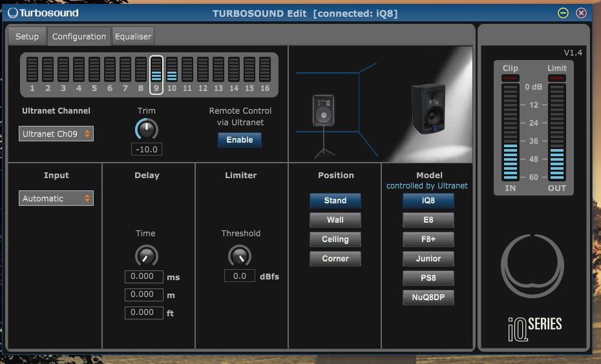Click the delay feet field

[143, 312]
